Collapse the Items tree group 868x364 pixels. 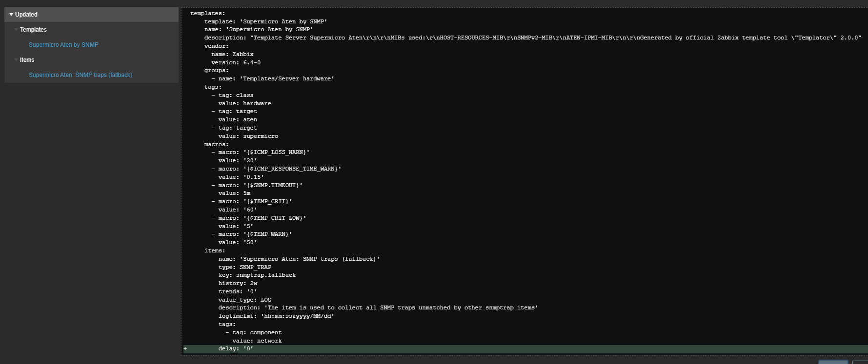point(16,60)
